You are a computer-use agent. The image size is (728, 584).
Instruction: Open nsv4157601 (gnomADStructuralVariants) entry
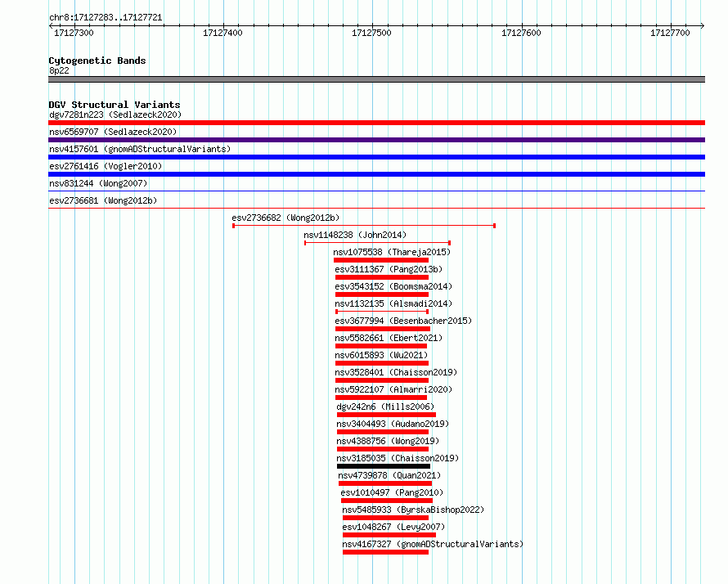pyautogui.click(x=140, y=149)
